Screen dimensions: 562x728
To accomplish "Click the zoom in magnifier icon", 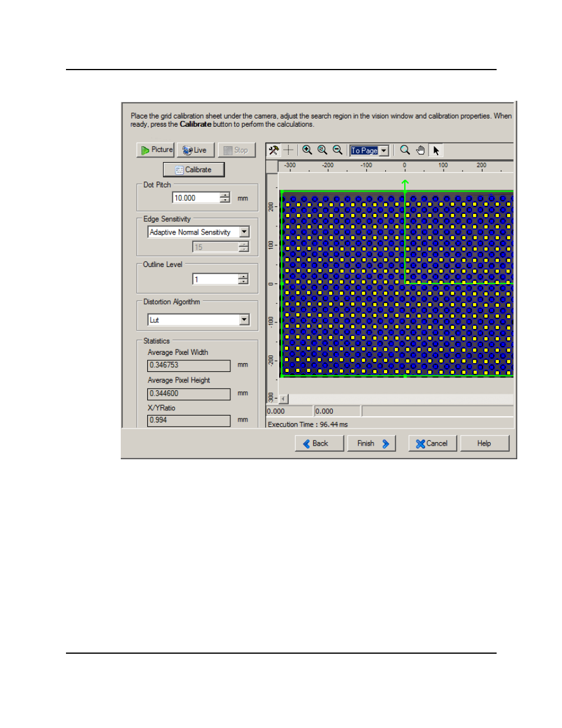I will click(307, 150).
